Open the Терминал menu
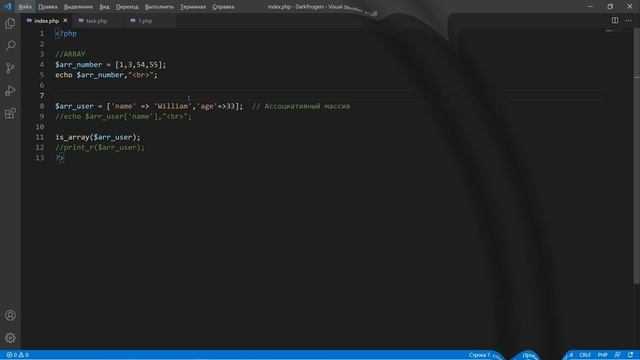The height and width of the screenshot is (360, 640). tap(193, 7)
